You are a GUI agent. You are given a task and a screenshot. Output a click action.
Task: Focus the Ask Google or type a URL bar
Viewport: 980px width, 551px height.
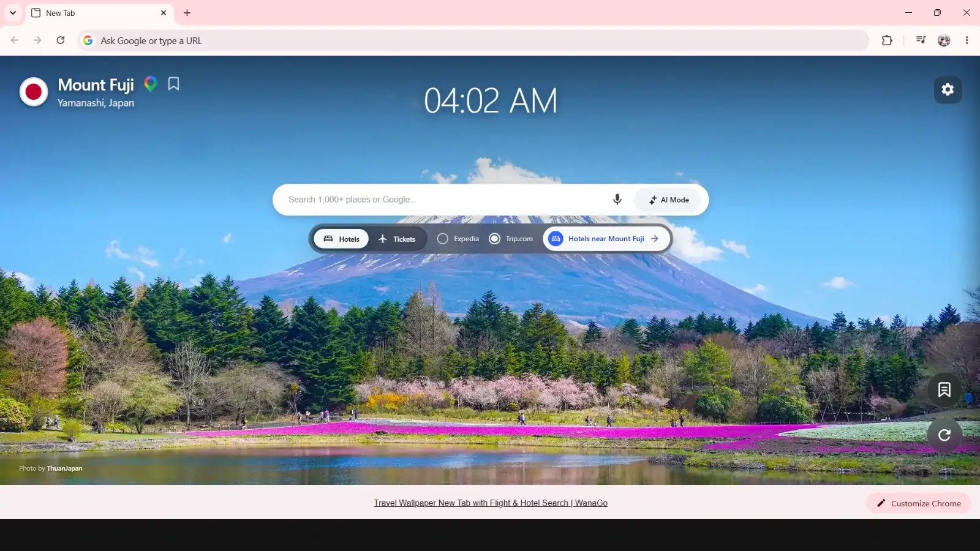pyautogui.click(x=473, y=40)
